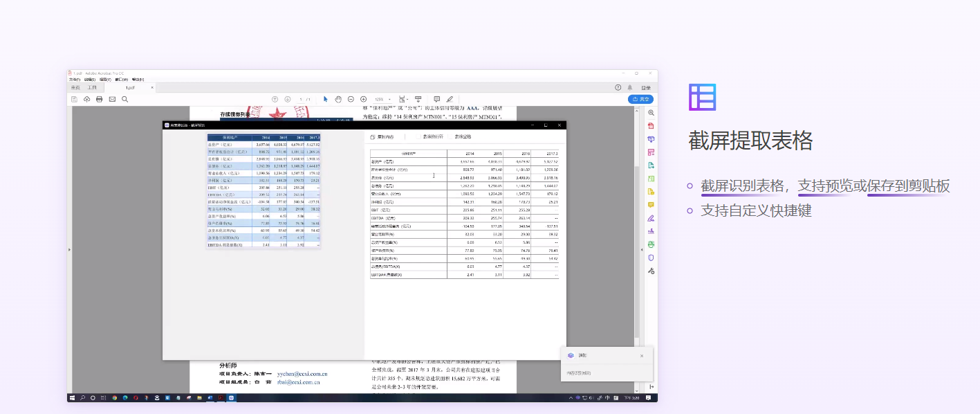Switch to the 工具 tab
This screenshot has width=980, height=414.
92,87
